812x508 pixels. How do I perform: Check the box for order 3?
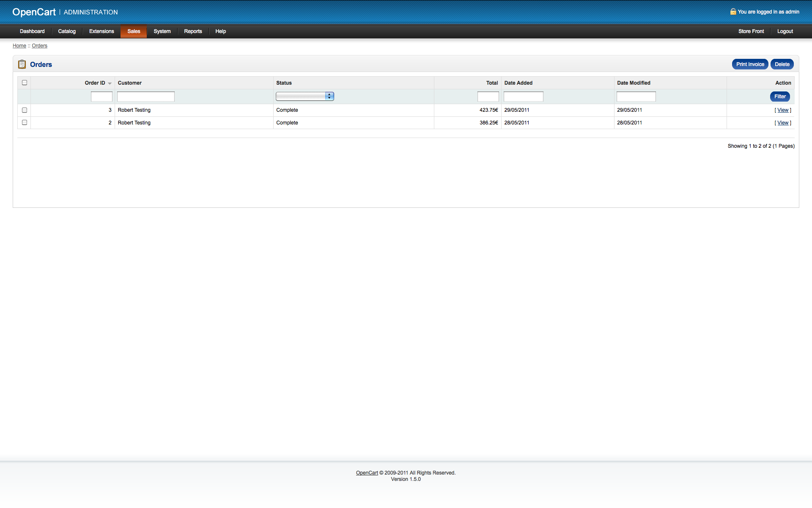tap(25, 110)
